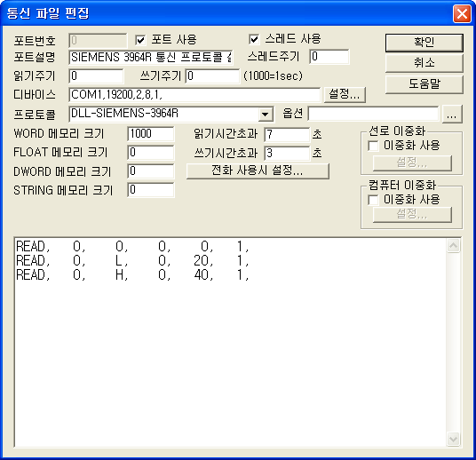
Task: Enable 이중화 사용 under 선로 이중화
Action: click(373, 146)
